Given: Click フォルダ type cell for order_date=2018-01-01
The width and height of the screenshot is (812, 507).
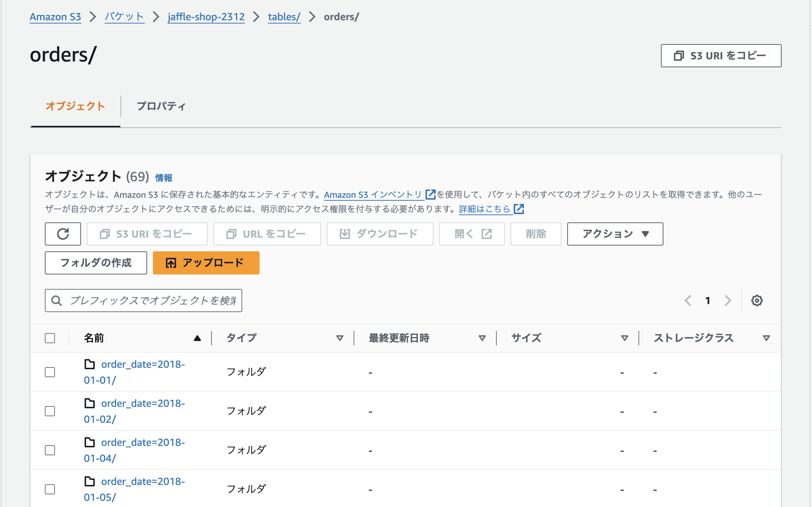Looking at the screenshot, I should point(246,372).
